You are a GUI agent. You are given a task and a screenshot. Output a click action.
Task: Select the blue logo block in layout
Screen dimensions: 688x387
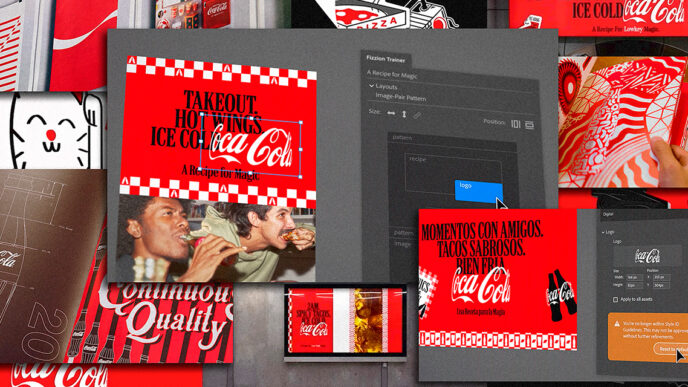[479, 191]
